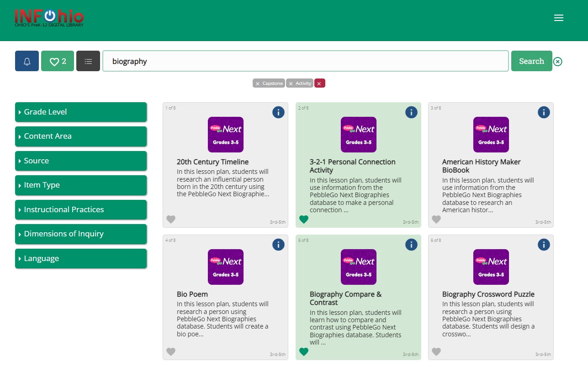
Task: Show info for American History Maker BioBook
Action: 544,112
